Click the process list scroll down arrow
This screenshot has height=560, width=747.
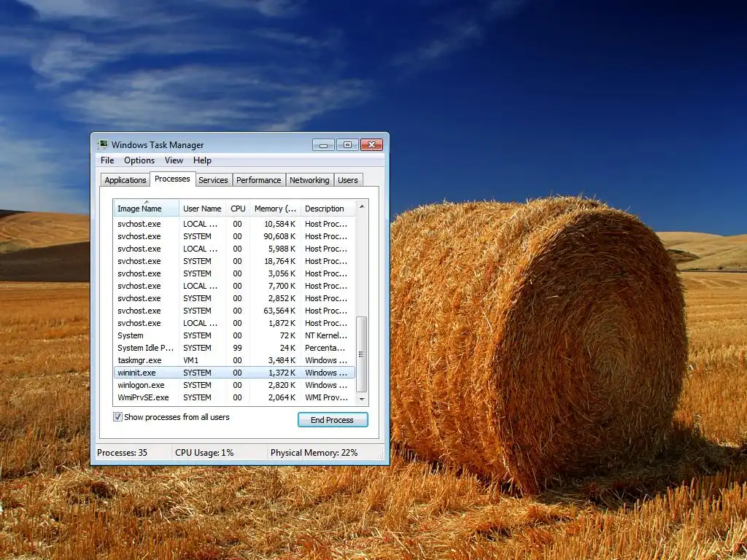point(362,399)
